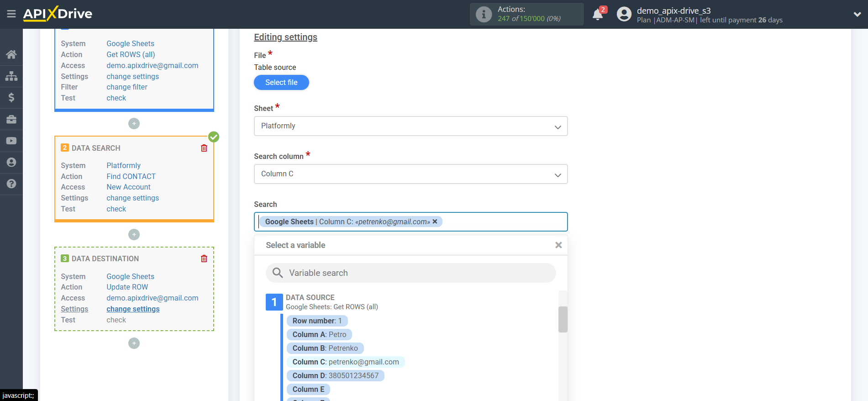Click the ApiX-Drive logo

point(58,14)
